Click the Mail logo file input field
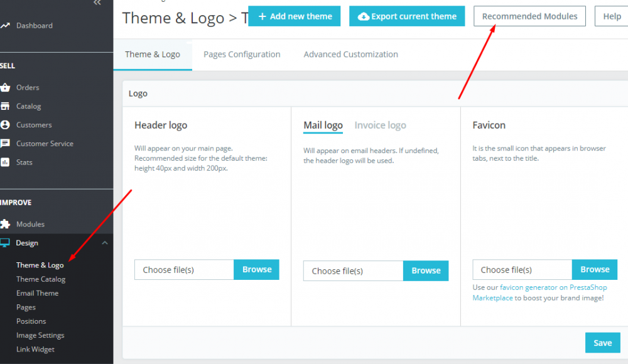The height and width of the screenshot is (364, 628). (x=353, y=271)
